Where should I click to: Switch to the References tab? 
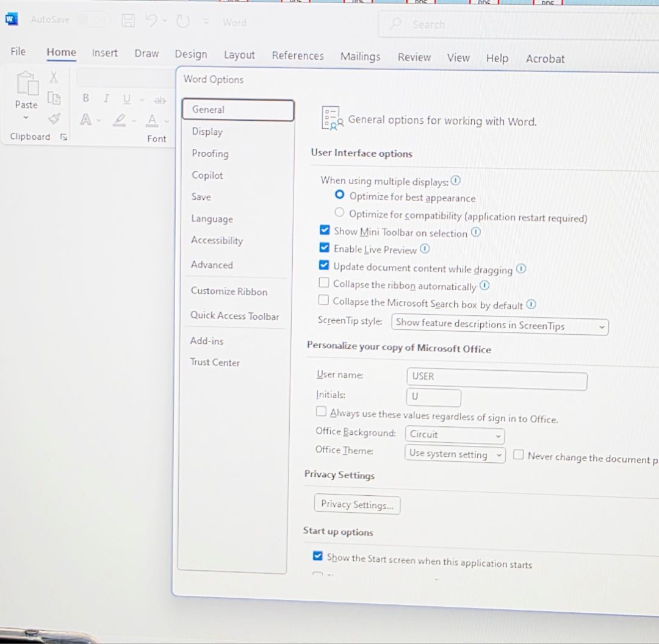(298, 56)
